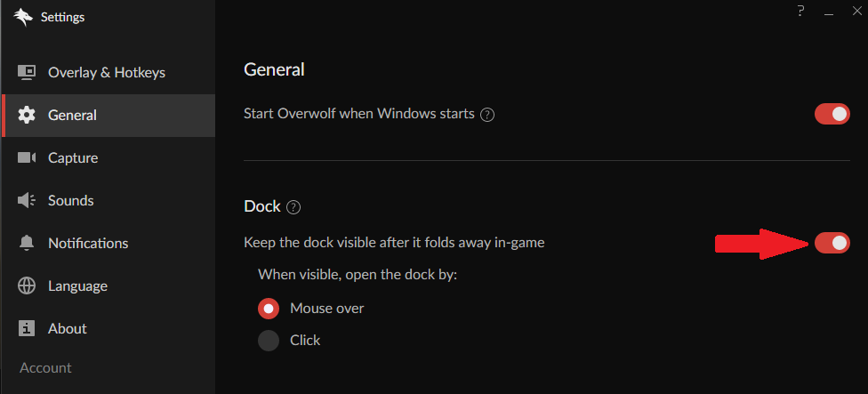Click the question mark help in title bar
The height and width of the screenshot is (394, 868).
click(x=800, y=11)
